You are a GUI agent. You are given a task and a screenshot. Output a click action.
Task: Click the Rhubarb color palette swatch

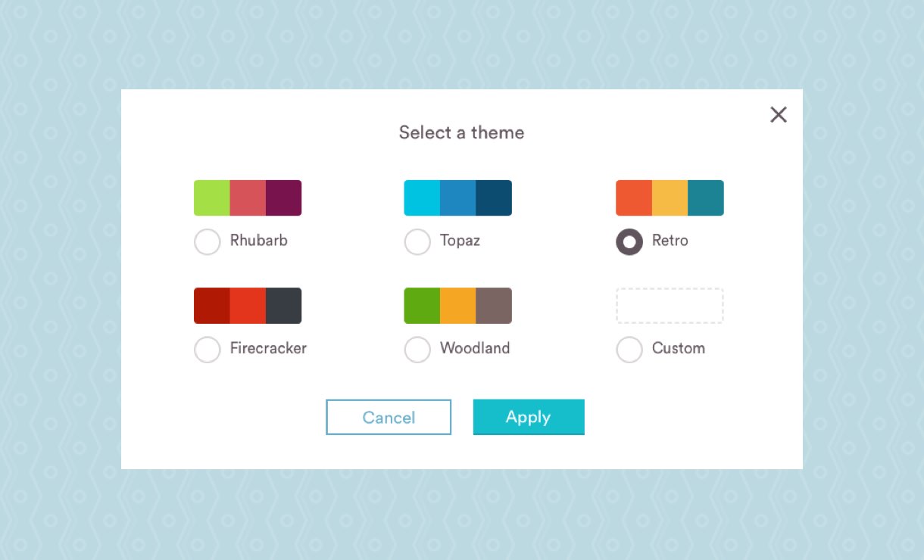[x=248, y=198]
